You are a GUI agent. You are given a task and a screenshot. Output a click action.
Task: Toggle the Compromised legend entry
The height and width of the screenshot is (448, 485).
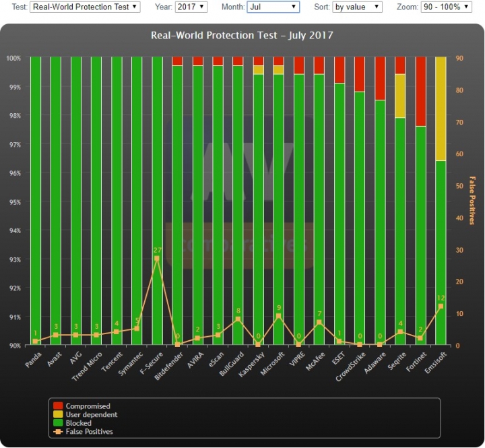82,406
